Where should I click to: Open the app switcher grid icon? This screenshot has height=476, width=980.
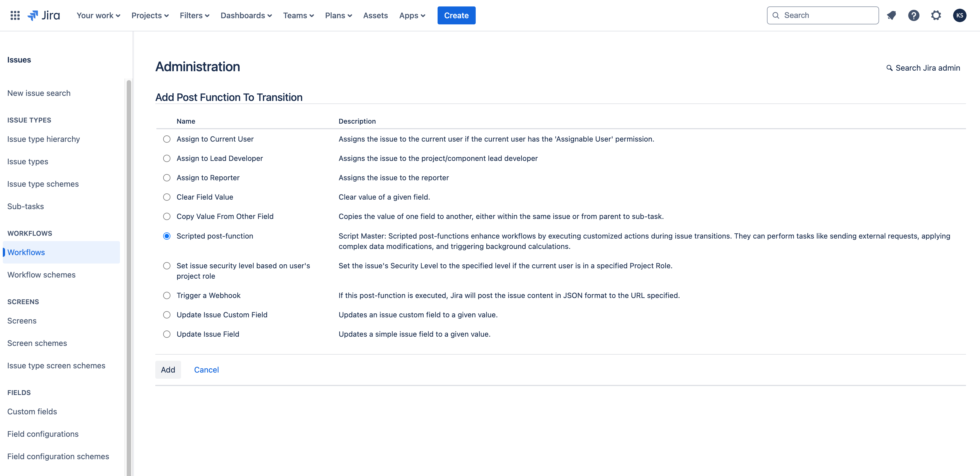15,15
